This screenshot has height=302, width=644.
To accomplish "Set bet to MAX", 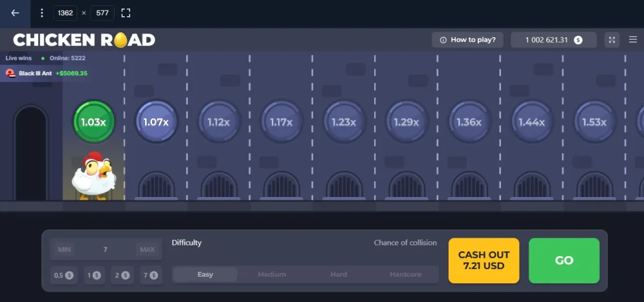I will (x=148, y=250).
